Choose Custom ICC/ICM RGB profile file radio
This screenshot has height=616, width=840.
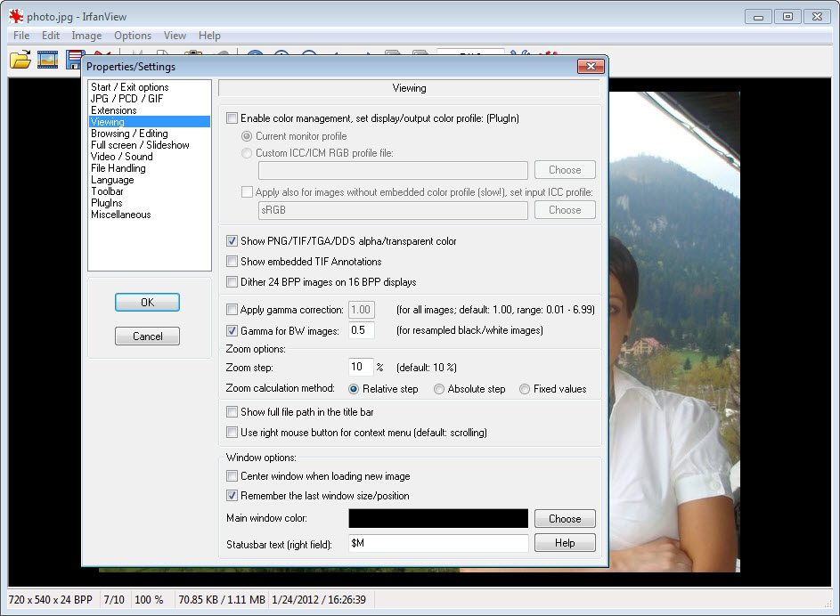coord(247,153)
